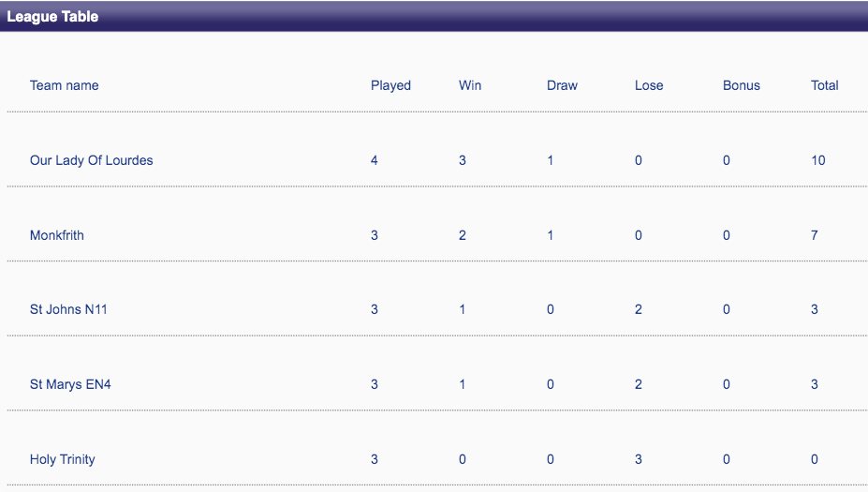The width and height of the screenshot is (868, 492).
Task: Click the Holy Trinity team name
Action: click(x=62, y=459)
